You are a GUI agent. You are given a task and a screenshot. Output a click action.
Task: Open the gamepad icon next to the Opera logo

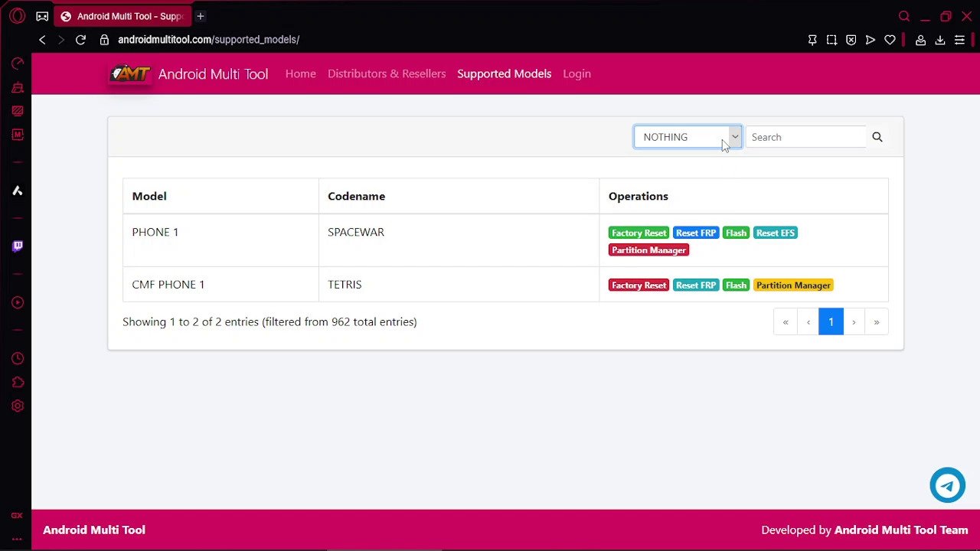[x=42, y=16]
